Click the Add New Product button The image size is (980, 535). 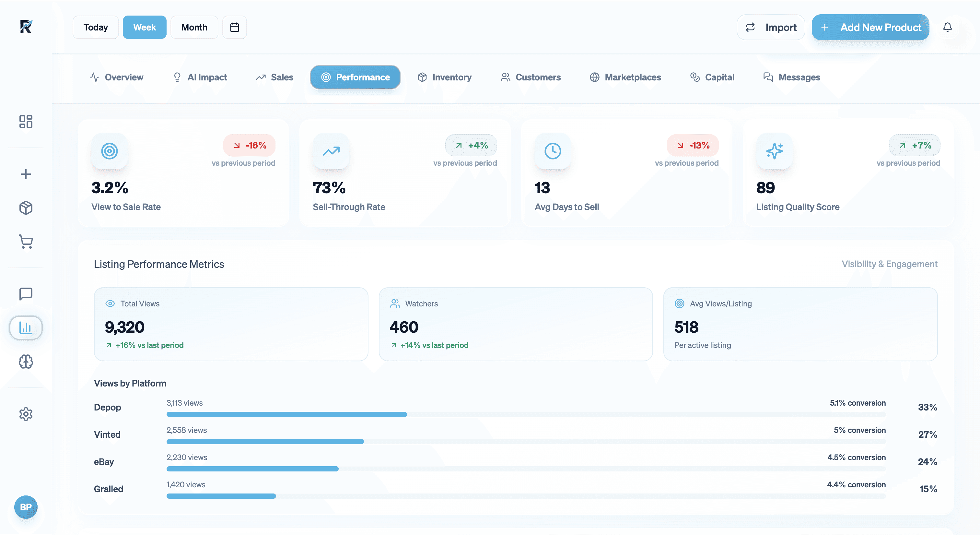870,27
